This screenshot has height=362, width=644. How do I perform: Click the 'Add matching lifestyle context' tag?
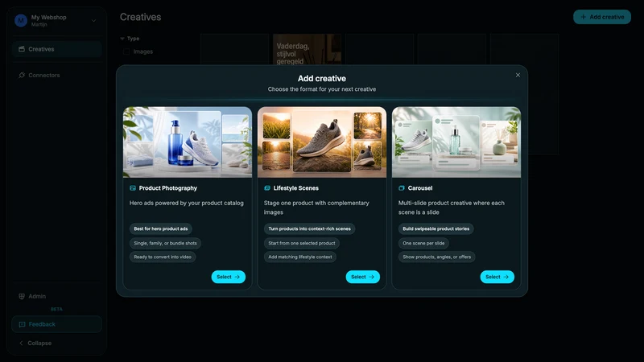click(299, 257)
